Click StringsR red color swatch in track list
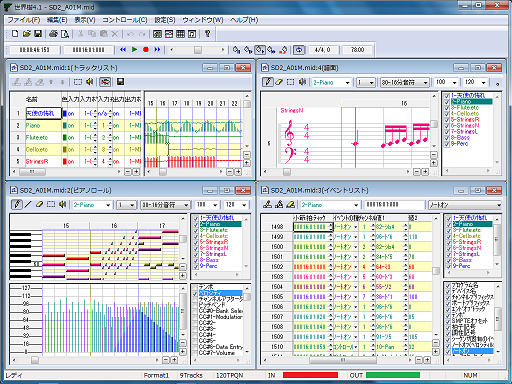Image resolution: width=512 pixels, height=384 pixels. click(x=65, y=162)
